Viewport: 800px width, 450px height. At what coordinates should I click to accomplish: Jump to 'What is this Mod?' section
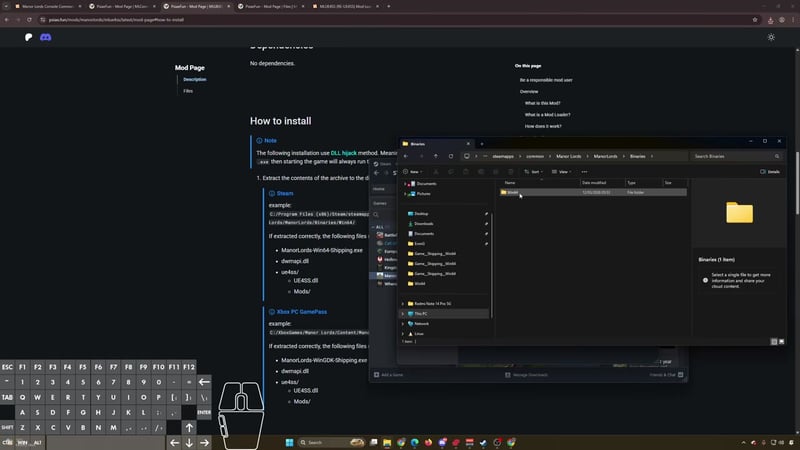(x=542, y=103)
